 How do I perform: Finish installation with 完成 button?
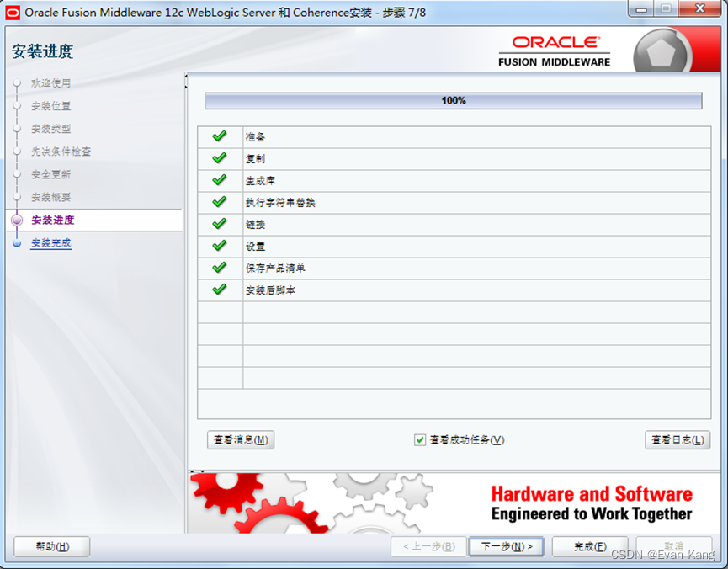coord(589,546)
